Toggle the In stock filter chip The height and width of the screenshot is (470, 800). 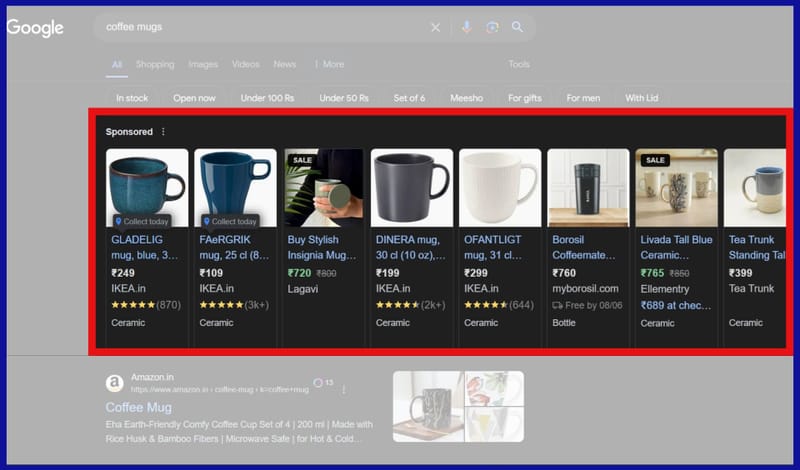point(132,98)
